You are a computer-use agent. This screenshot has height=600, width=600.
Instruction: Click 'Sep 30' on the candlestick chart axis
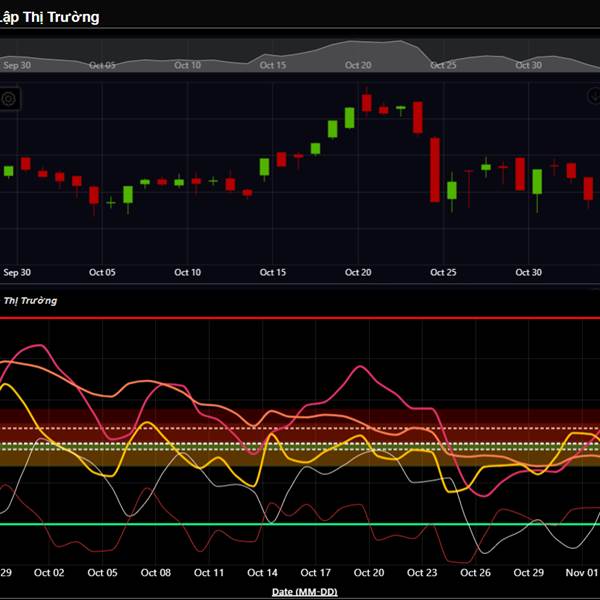[x=17, y=272]
